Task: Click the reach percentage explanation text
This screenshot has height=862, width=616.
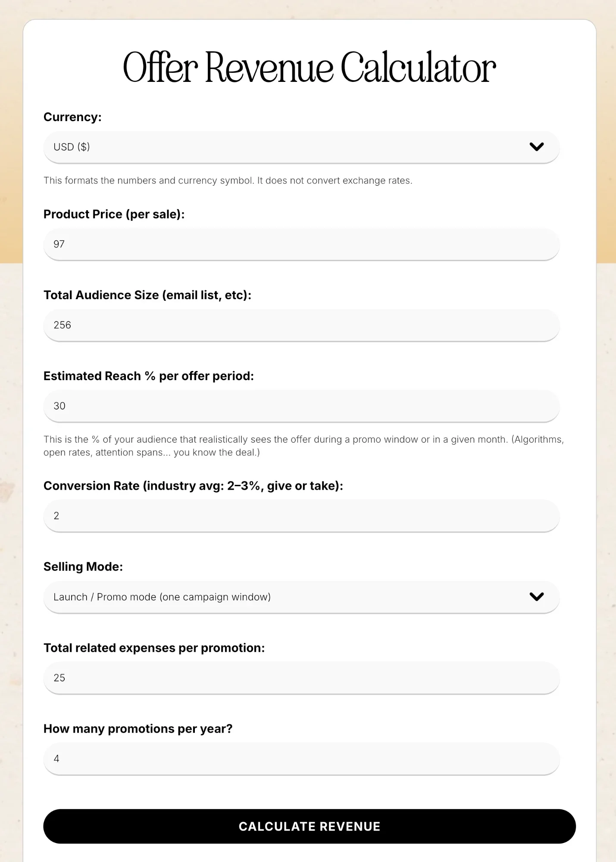Action: (x=303, y=446)
